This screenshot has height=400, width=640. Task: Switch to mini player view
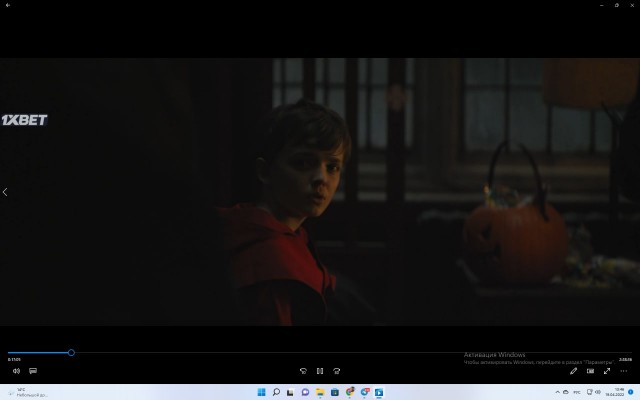coord(590,371)
